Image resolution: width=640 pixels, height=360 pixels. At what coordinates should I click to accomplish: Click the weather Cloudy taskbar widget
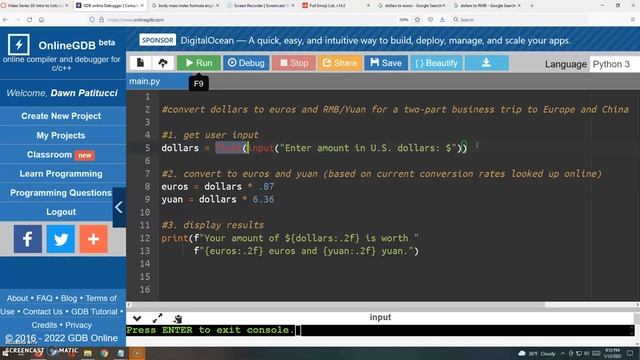click(537, 353)
